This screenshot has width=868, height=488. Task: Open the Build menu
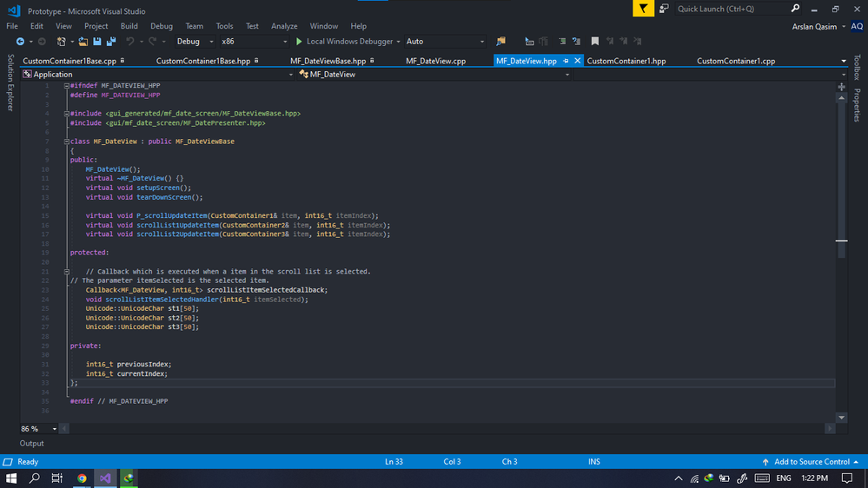[129, 26]
